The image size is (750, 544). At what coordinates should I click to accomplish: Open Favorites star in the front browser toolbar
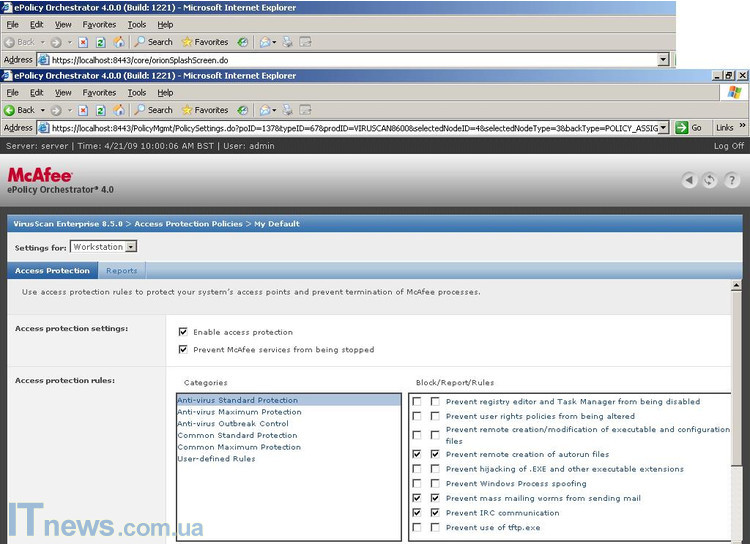tap(205, 110)
